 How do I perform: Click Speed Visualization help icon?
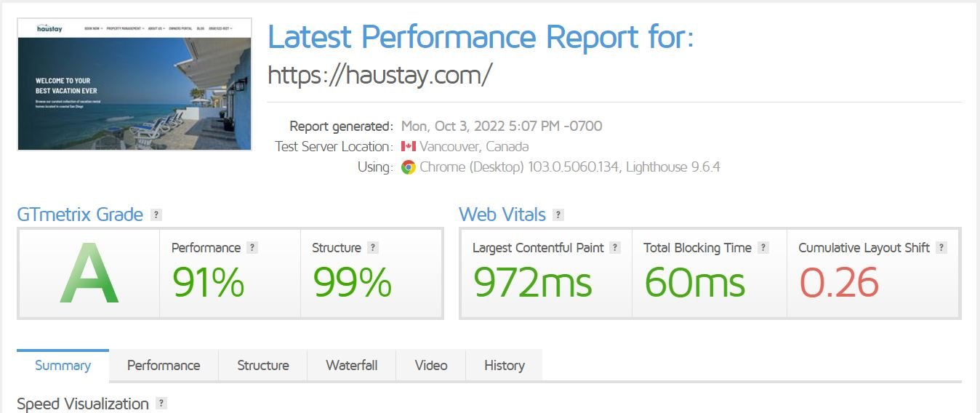(x=161, y=404)
